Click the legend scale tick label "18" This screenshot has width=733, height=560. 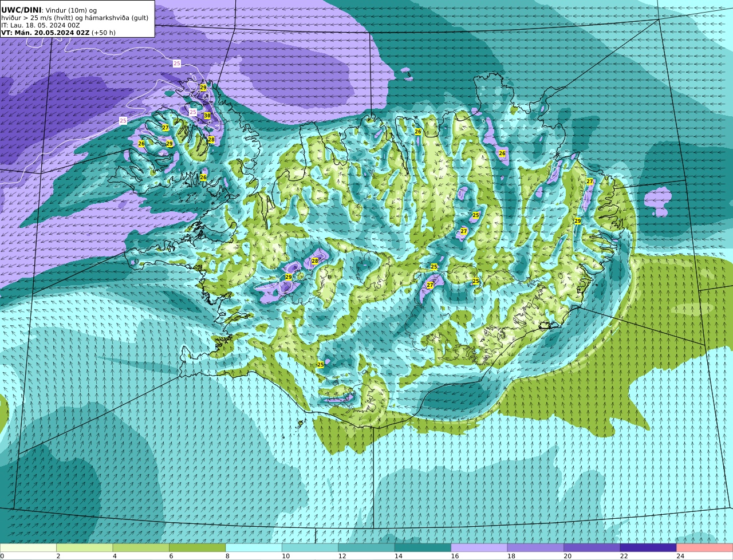(511, 556)
